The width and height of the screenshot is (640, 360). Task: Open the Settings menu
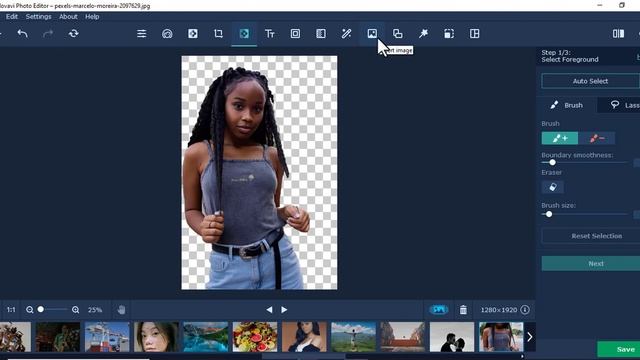(x=38, y=17)
